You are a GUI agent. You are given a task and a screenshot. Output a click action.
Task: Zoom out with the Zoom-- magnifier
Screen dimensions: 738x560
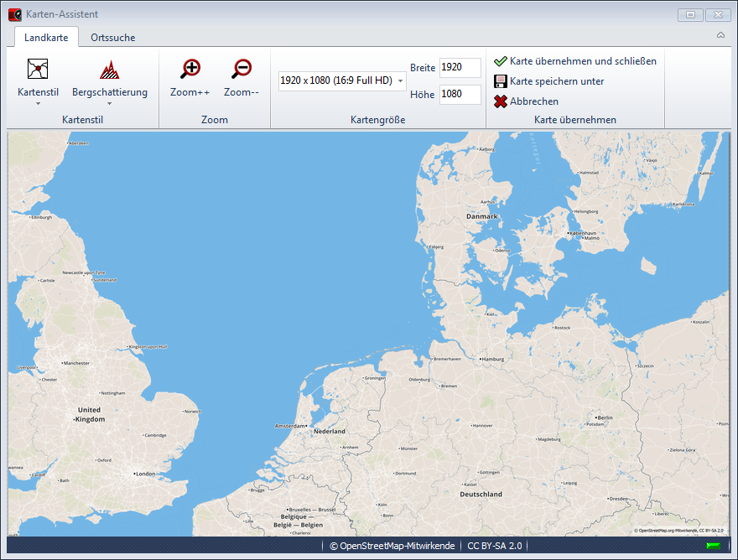tap(242, 69)
